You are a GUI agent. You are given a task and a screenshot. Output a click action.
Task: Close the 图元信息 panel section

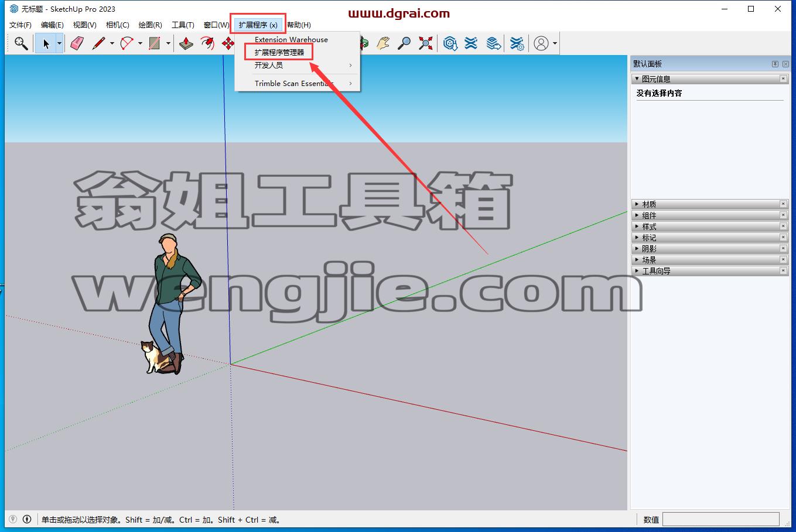pos(783,79)
